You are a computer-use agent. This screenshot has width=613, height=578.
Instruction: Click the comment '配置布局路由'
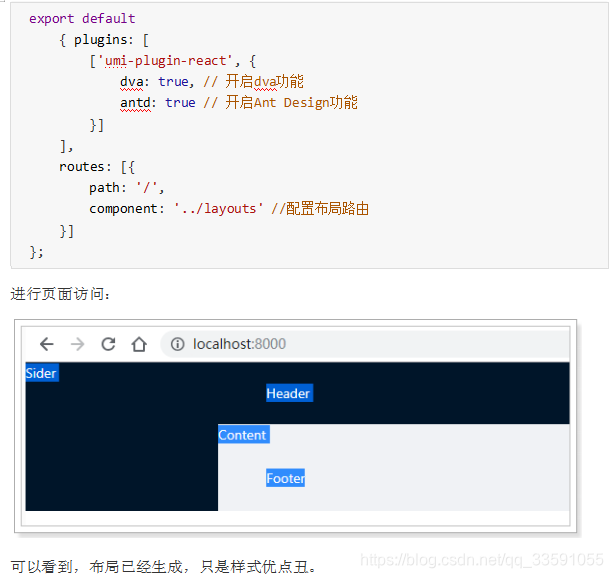tap(327, 208)
